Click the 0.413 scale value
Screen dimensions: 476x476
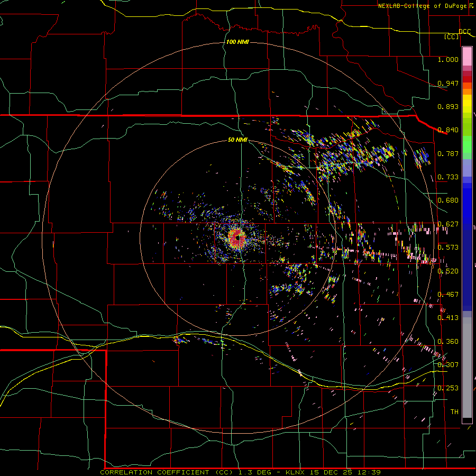448,318
